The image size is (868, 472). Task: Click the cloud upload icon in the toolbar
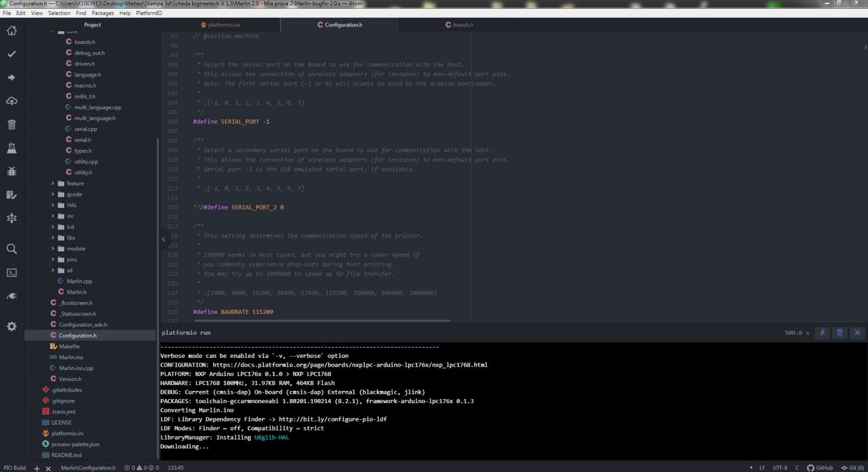12,101
